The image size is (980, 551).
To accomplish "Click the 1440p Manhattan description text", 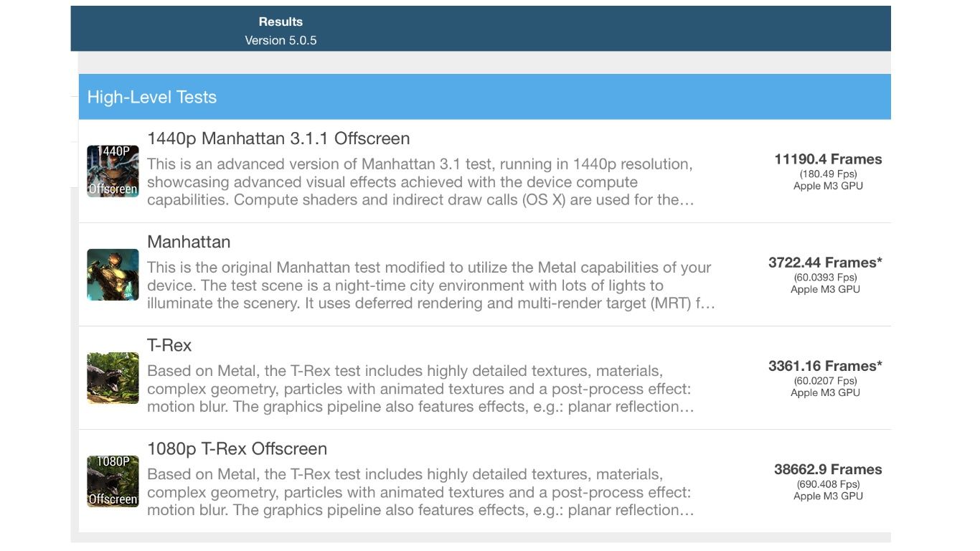I will pos(420,182).
